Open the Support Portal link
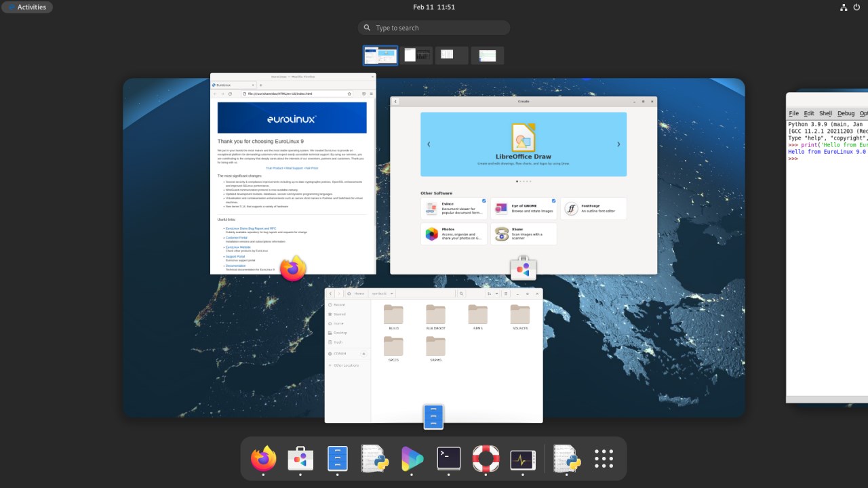This screenshot has width=868, height=488. [235, 257]
